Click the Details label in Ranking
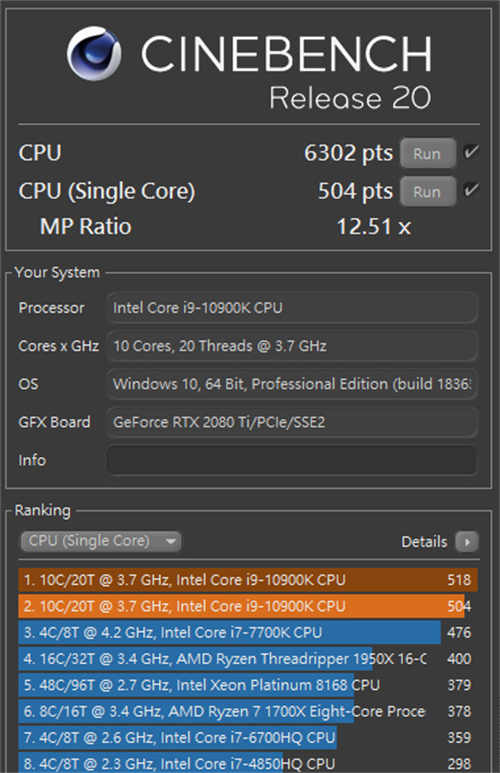 pyautogui.click(x=424, y=542)
